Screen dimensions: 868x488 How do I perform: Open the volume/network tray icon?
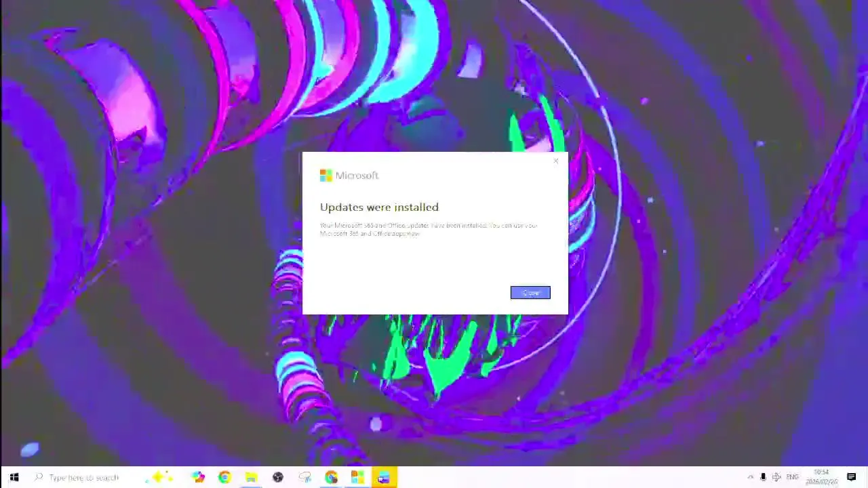(776, 477)
